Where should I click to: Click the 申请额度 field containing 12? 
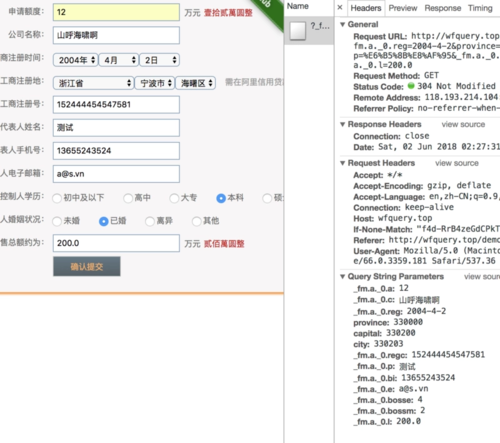tap(116, 12)
